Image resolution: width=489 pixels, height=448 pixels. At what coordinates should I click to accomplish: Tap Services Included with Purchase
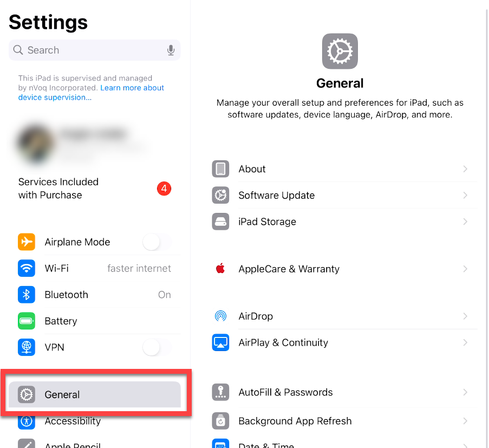pos(58,189)
